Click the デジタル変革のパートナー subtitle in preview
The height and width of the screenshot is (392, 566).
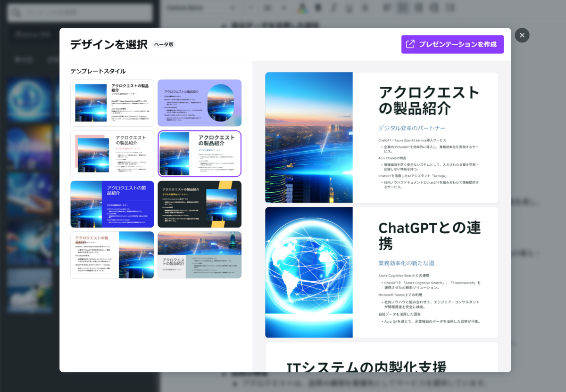[412, 128]
